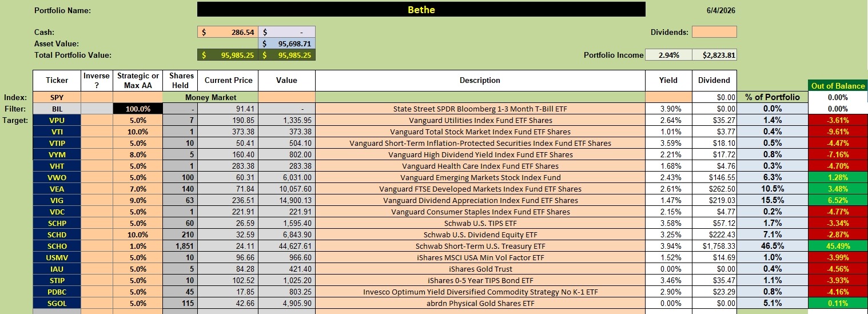Select the USMV ticker cell
The height and width of the screenshot is (314, 868).
click(57, 257)
